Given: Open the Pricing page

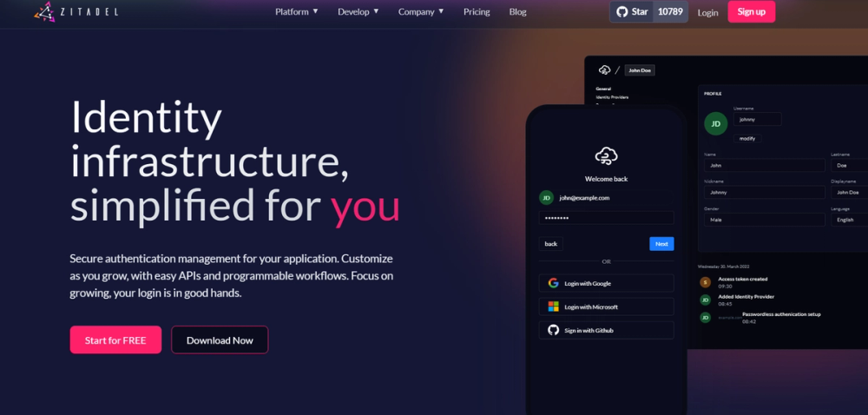Looking at the screenshot, I should click(x=477, y=11).
